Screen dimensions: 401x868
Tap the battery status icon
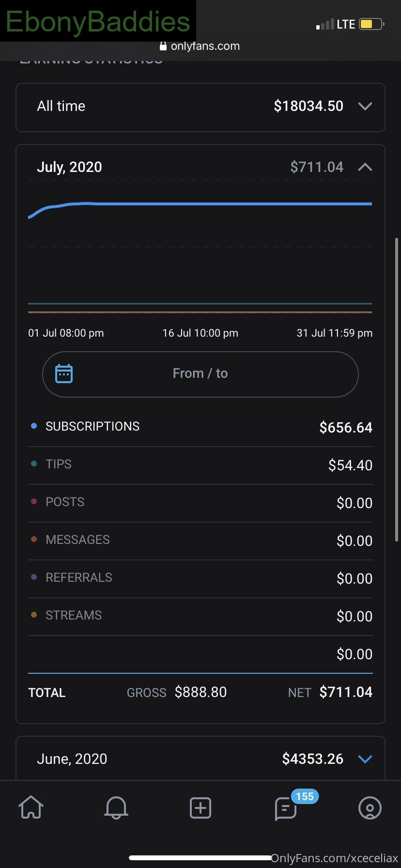pyautogui.click(x=371, y=24)
